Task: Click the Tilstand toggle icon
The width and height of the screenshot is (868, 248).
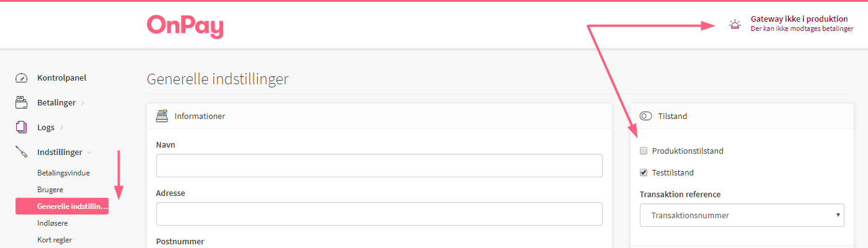Action: click(645, 116)
